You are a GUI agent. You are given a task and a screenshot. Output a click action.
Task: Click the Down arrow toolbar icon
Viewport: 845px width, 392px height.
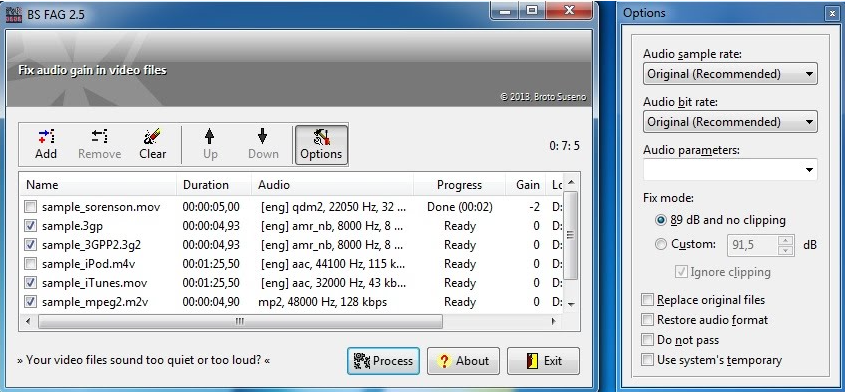point(263,145)
